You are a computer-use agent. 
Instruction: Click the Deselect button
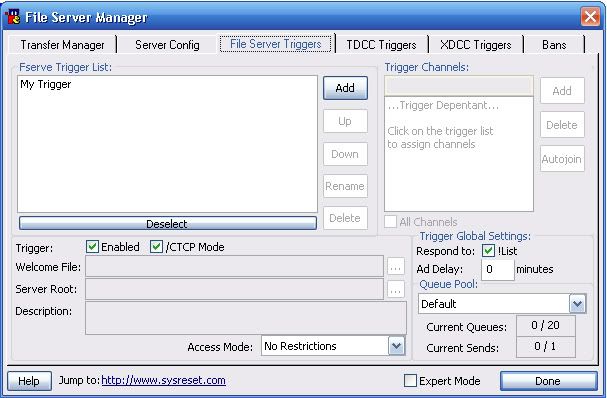click(x=167, y=223)
